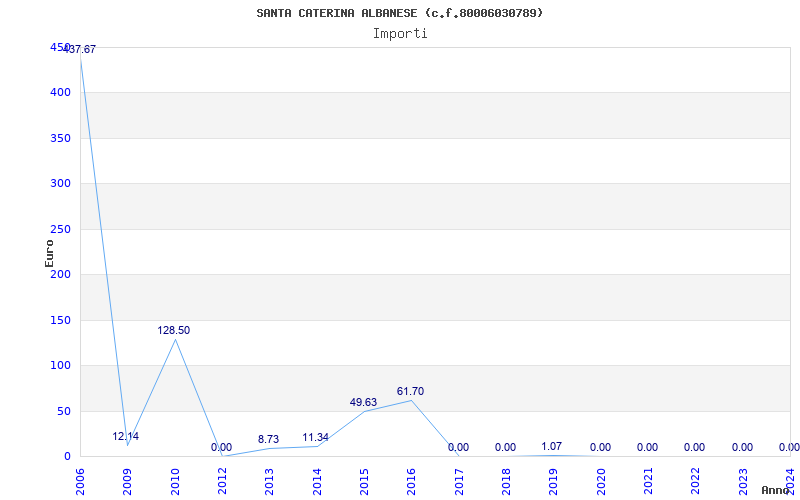Select the 350 y-axis tick label
This screenshot has width=800, height=500.
[60, 138]
